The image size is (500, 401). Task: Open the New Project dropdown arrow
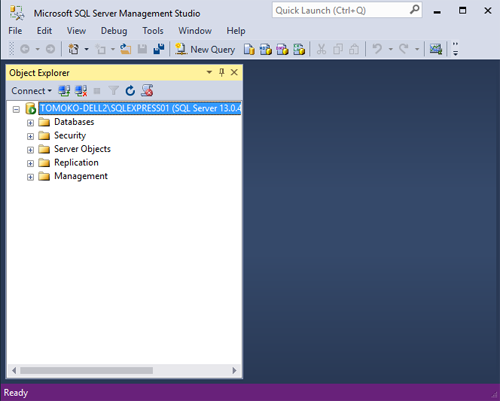87,49
